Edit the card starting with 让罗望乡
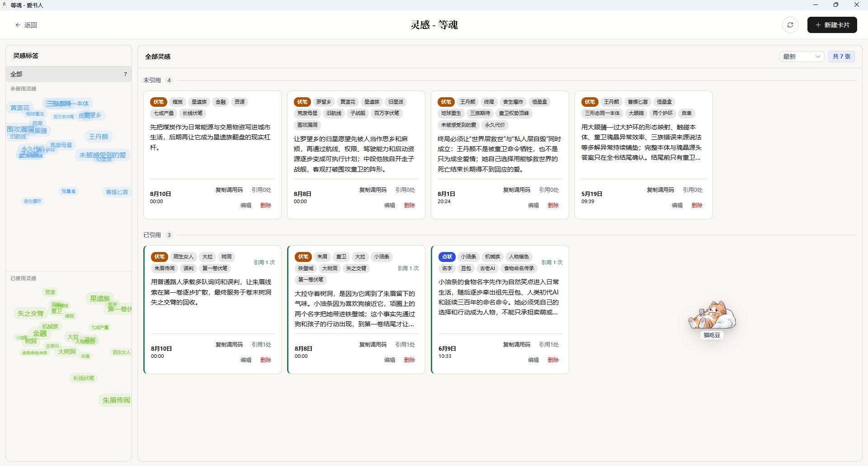 point(390,205)
